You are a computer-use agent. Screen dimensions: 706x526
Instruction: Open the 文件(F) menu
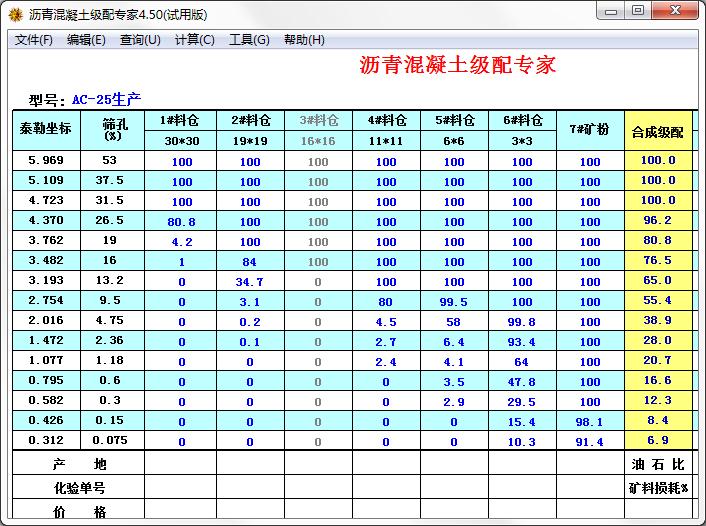(34, 40)
